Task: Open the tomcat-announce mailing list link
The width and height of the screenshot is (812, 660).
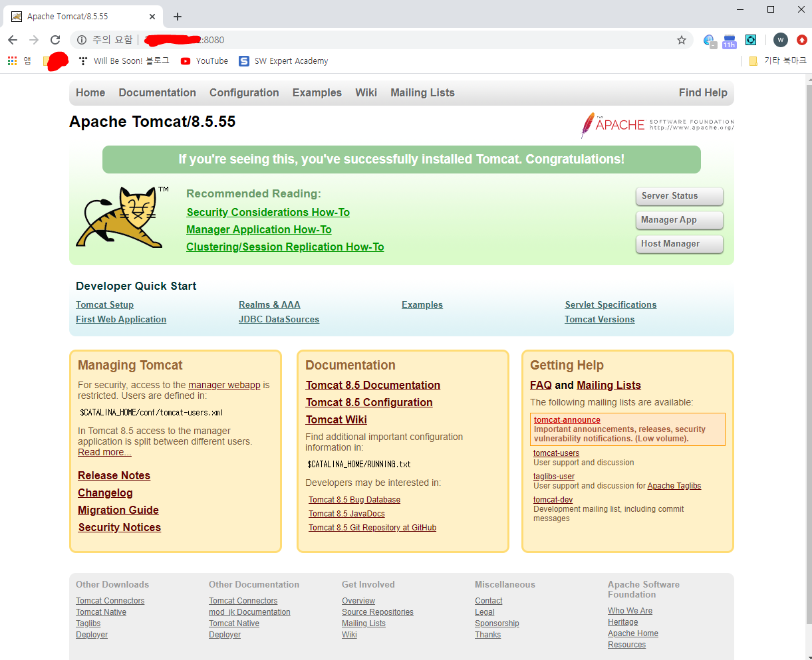Action: click(x=567, y=420)
